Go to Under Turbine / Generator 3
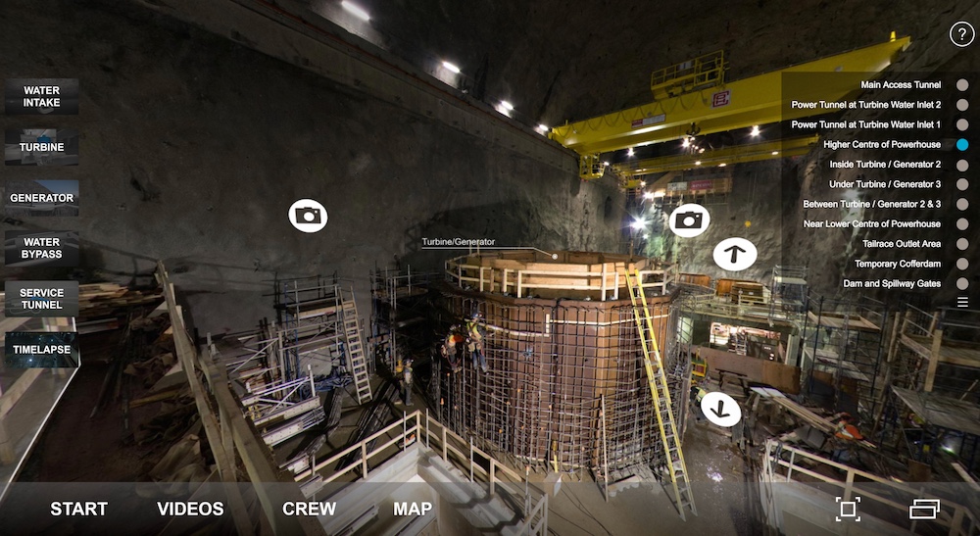The width and height of the screenshot is (980, 536). click(x=885, y=184)
